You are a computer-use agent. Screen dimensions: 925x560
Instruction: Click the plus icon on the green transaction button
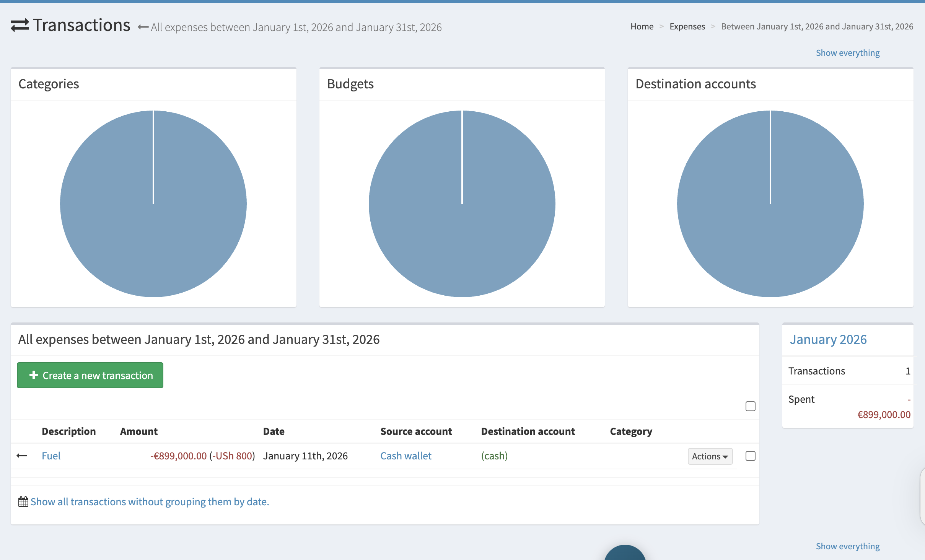33,375
